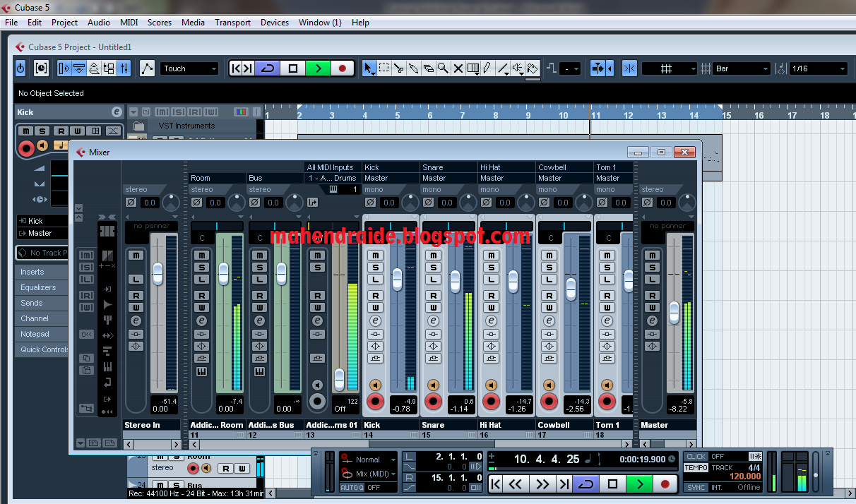Image resolution: width=856 pixels, height=504 pixels.
Task: Click the Master channel volume fader handle
Action: [x=674, y=311]
